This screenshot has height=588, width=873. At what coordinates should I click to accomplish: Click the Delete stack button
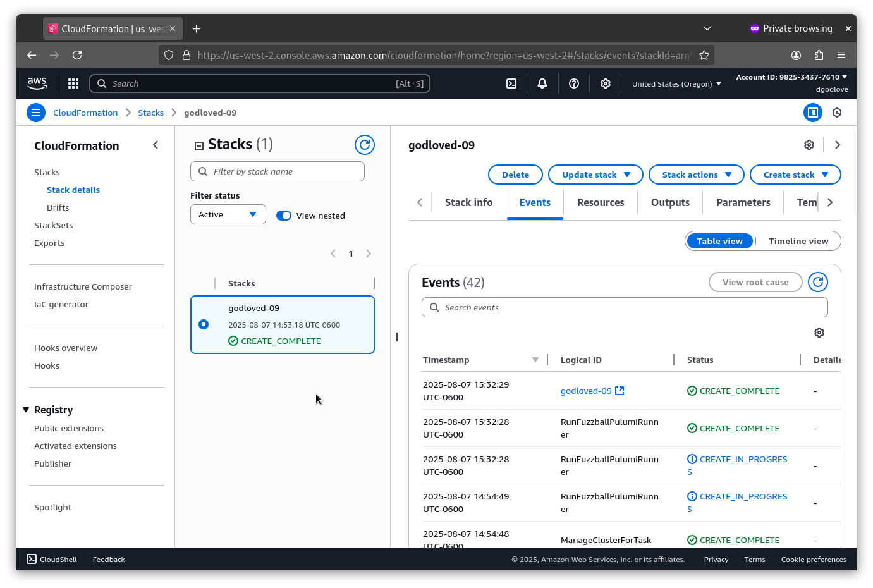515,175
